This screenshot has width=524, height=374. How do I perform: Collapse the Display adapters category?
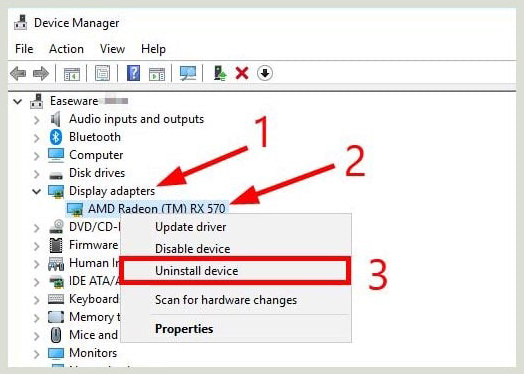(x=36, y=192)
